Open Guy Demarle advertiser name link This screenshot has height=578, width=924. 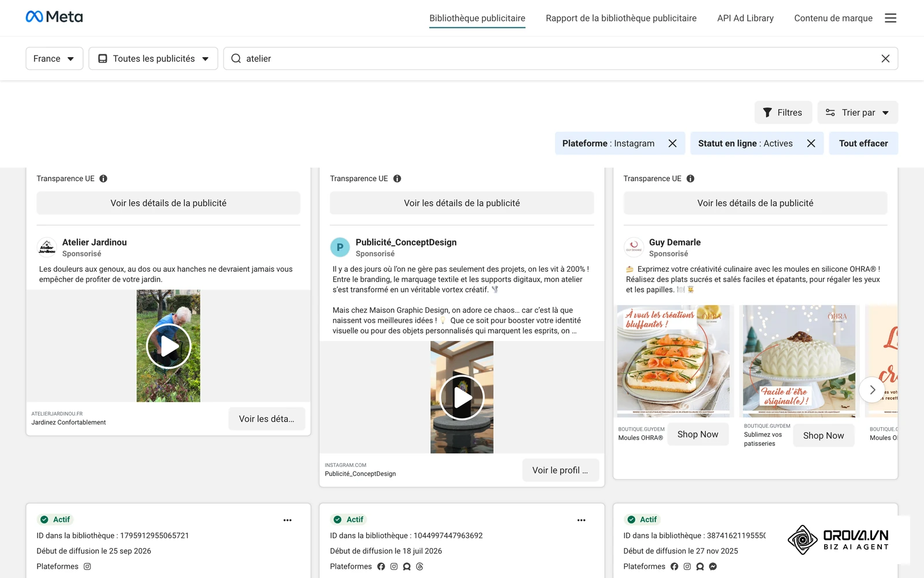[675, 242]
